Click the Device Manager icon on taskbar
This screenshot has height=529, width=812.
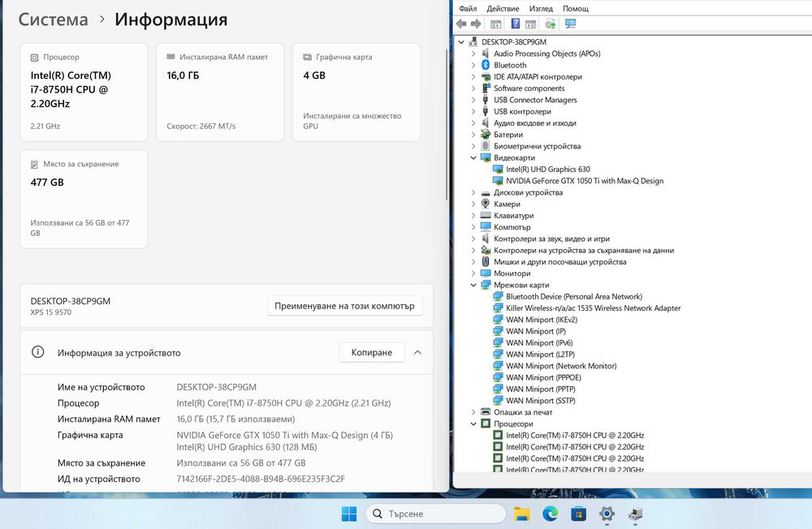pos(636,514)
